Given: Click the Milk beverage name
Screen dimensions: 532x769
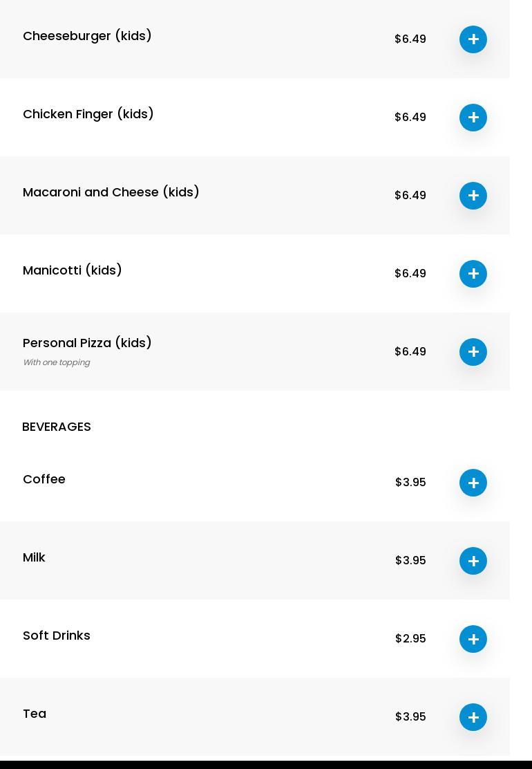Looking at the screenshot, I should pyautogui.click(x=34, y=557).
